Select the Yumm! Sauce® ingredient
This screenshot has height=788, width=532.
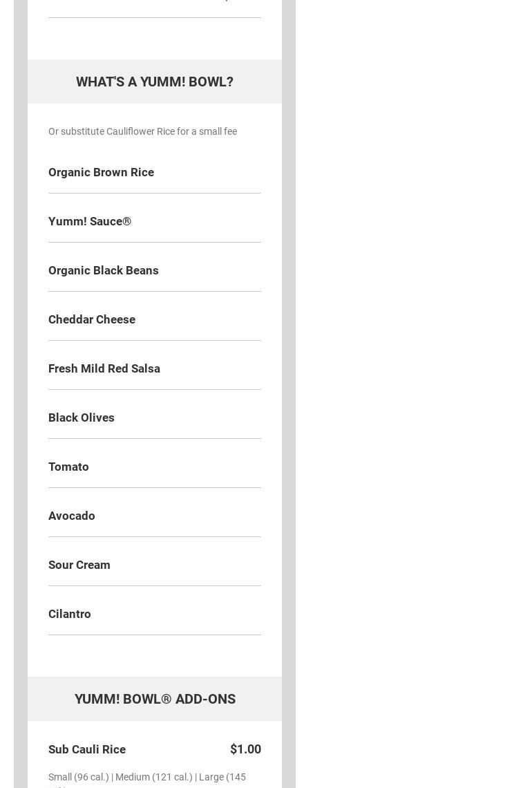tap(90, 221)
